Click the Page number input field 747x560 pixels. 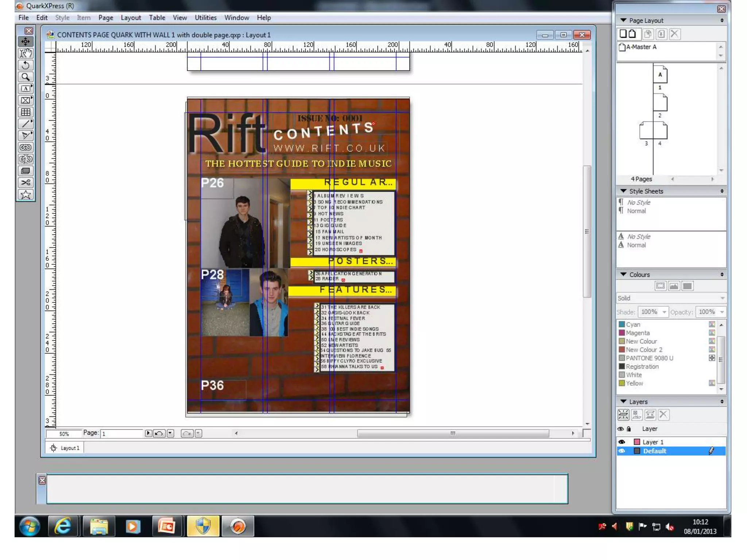pos(121,433)
